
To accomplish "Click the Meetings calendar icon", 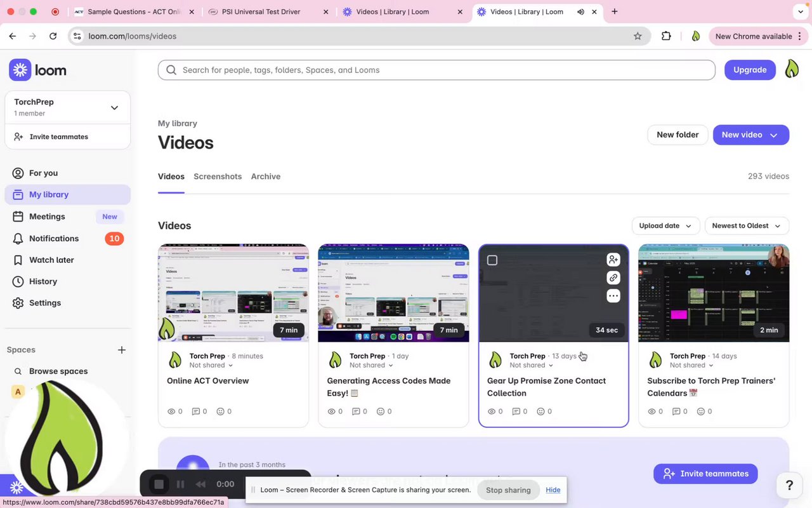I will 18,217.
